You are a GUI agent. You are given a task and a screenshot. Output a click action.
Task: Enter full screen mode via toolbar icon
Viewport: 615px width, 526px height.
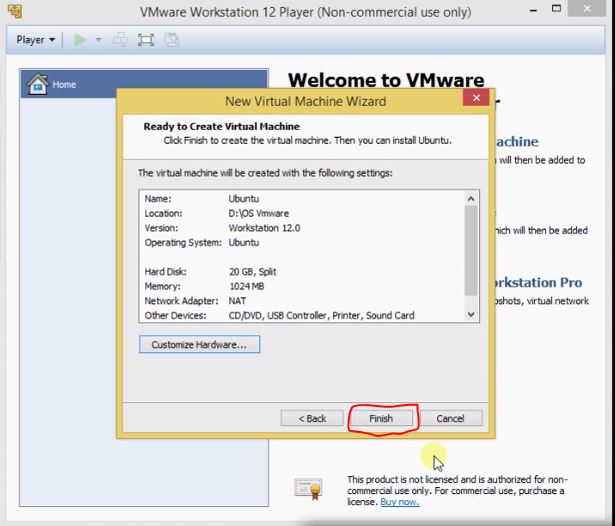(146, 40)
